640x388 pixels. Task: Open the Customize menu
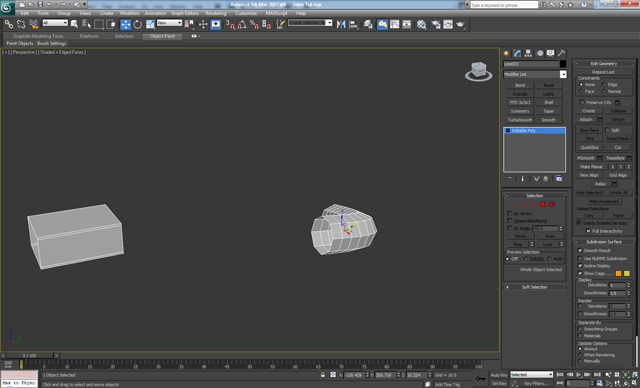click(246, 13)
